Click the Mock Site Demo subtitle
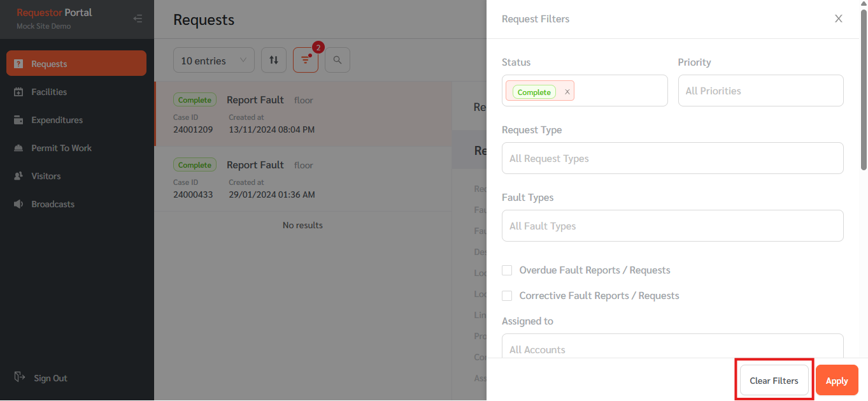The height and width of the screenshot is (401, 868). 43,26
